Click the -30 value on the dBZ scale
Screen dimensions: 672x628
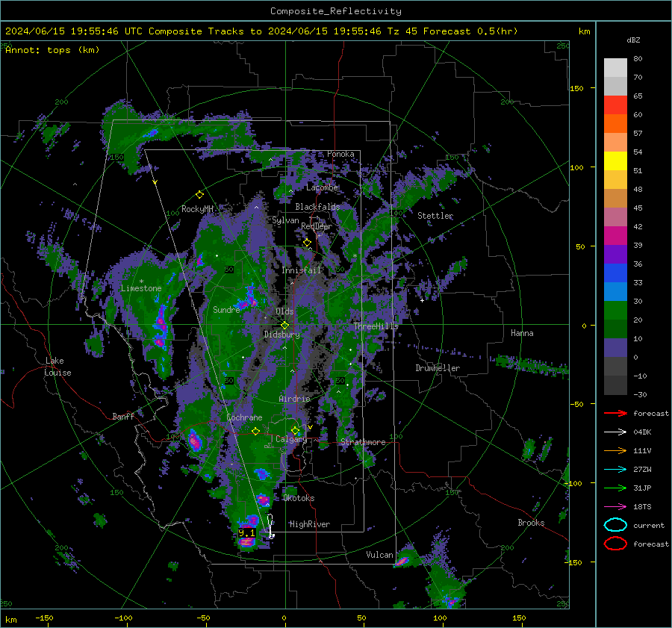pyautogui.click(x=639, y=394)
